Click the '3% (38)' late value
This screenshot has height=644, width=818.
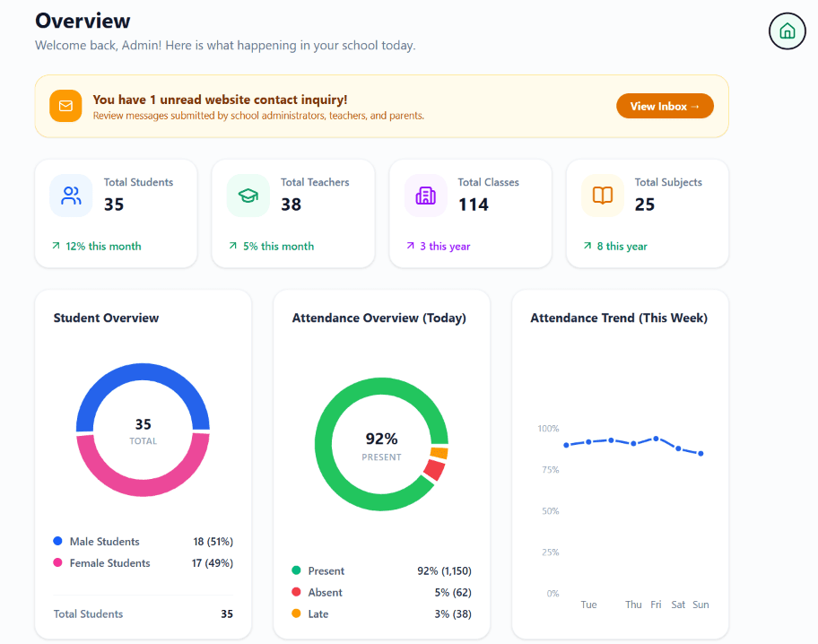[x=453, y=614]
